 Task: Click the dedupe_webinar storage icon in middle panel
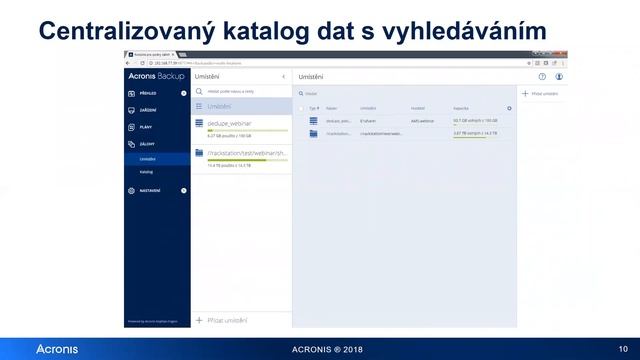point(199,123)
